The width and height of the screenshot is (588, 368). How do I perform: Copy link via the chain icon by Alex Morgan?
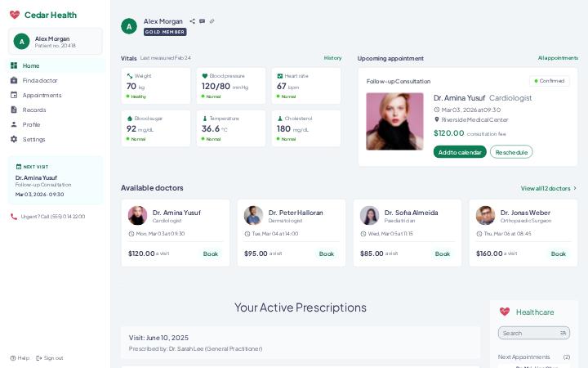pos(212,21)
